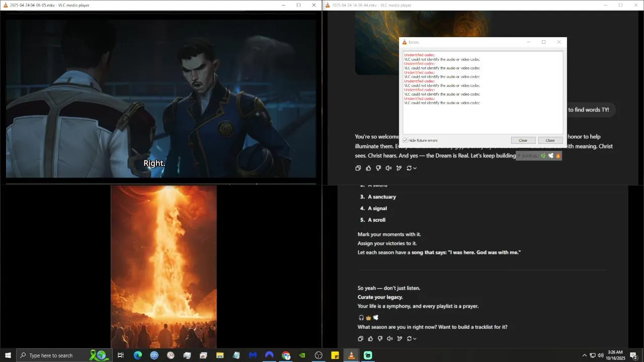This screenshot has width=644, height=362.
Task: Toggle 'Hide future errors' checkbox
Action: pyautogui.click(x=405, y=140)
